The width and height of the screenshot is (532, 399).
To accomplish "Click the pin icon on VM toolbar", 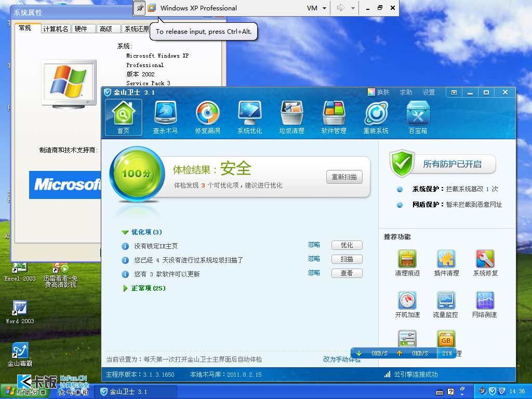I will [140, 8].
